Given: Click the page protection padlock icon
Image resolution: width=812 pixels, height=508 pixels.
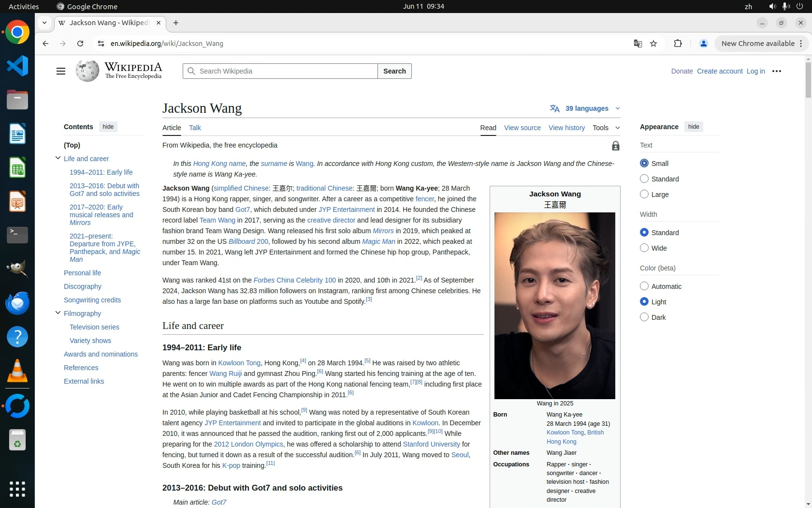Looking at the screenshot, I should (615, 146).
